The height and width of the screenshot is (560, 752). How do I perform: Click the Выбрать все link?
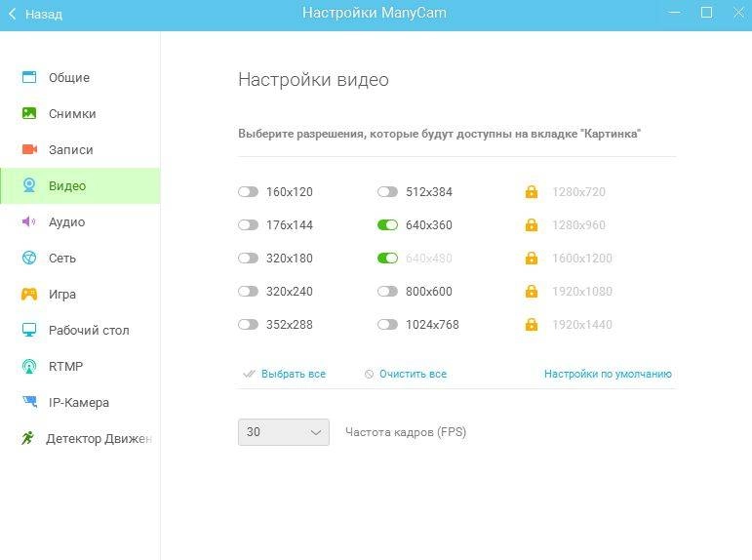pos(293,374)
